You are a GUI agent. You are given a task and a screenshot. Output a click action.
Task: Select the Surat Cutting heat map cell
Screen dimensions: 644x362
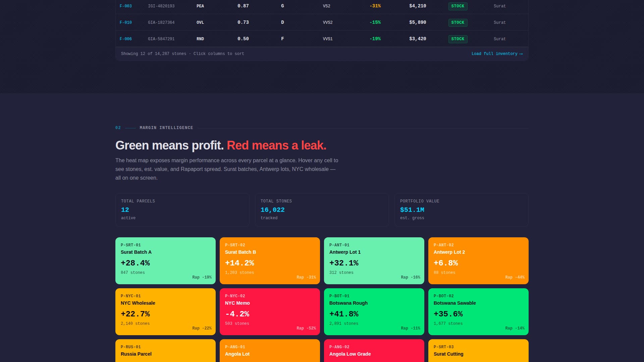(478, 351)
